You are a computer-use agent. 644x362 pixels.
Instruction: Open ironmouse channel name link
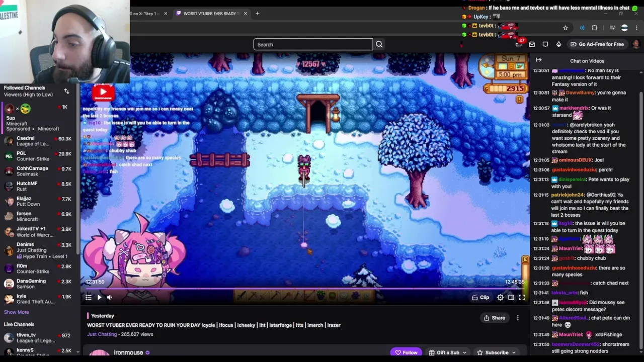(x=128, y=352)
